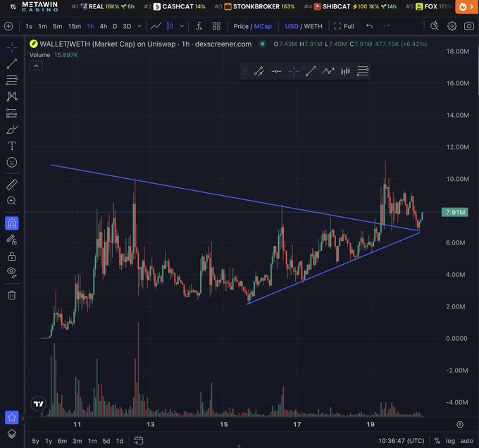Open chart settings gear

tap(452, 26)
